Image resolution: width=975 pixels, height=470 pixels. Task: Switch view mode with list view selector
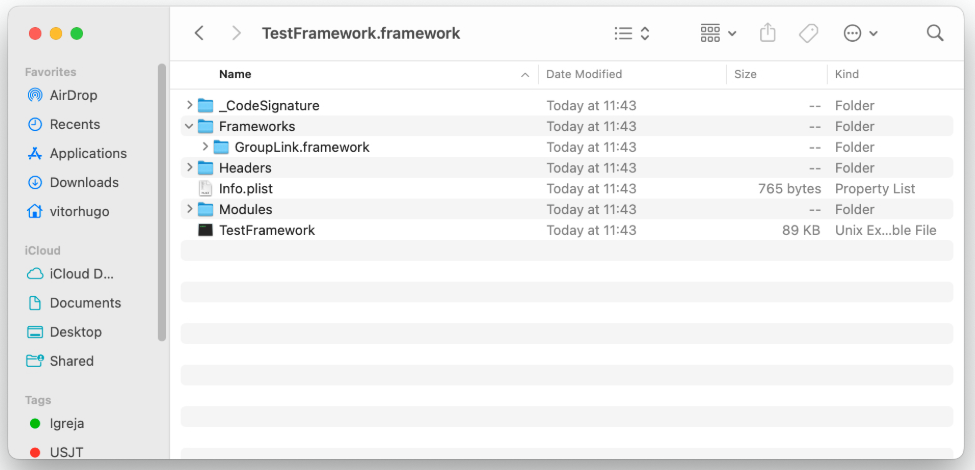point(632,33)
